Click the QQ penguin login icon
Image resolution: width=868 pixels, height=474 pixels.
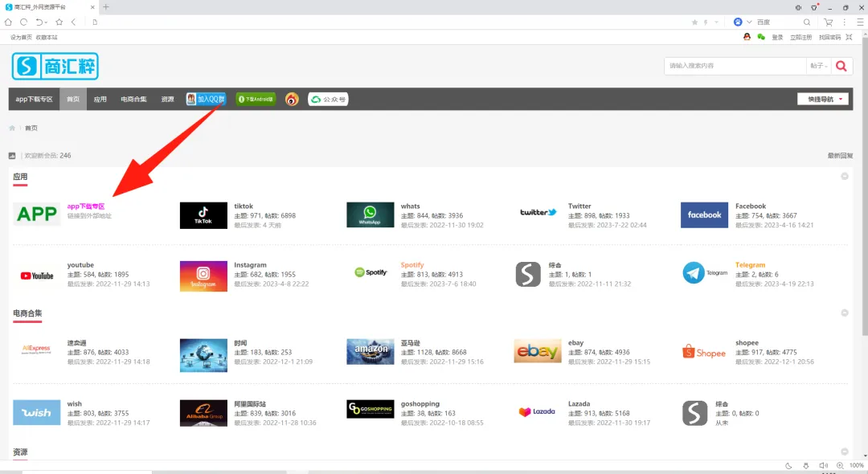pos(747,36)
